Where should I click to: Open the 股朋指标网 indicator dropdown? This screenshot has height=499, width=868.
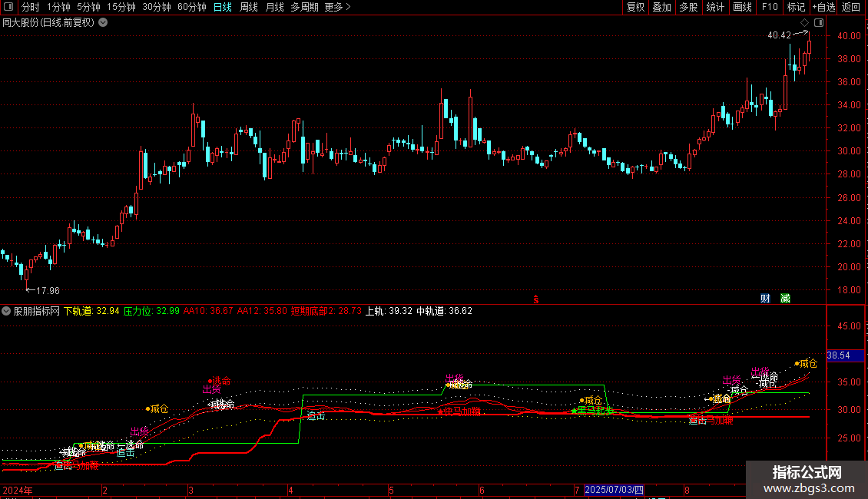6,311
